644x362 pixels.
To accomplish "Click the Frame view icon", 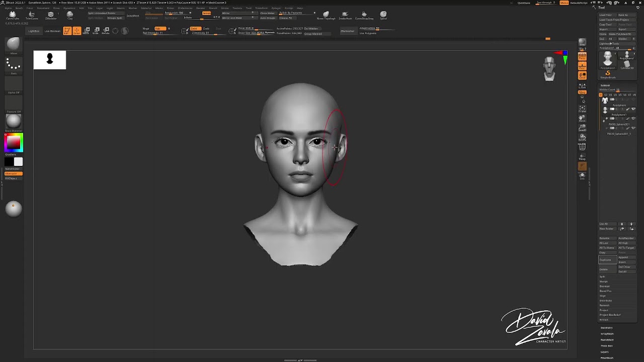I will (582, 109).
